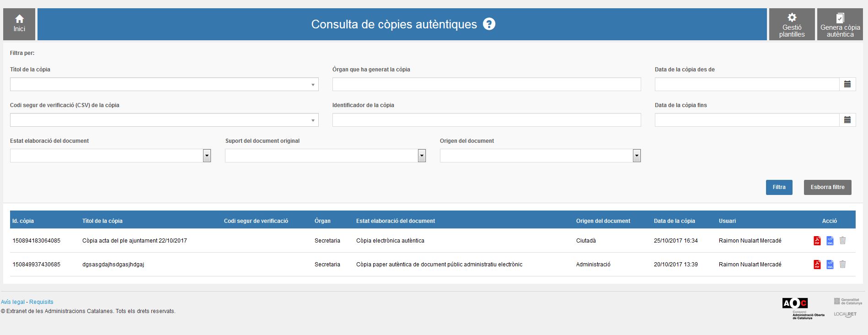Click the Filtra button

pos(779,187)
